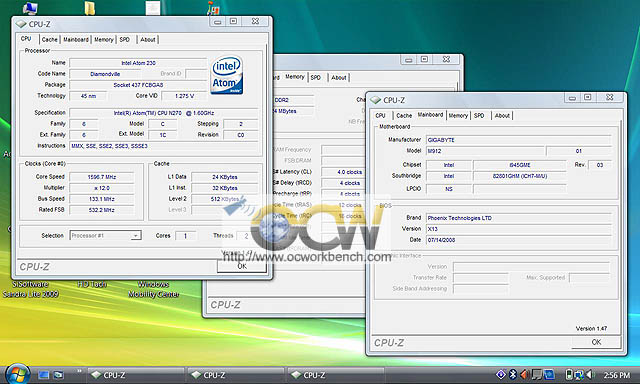Screen dimensions: 640x384
Task: Click the blue display tray icon
Action: [x=549, y=374]
